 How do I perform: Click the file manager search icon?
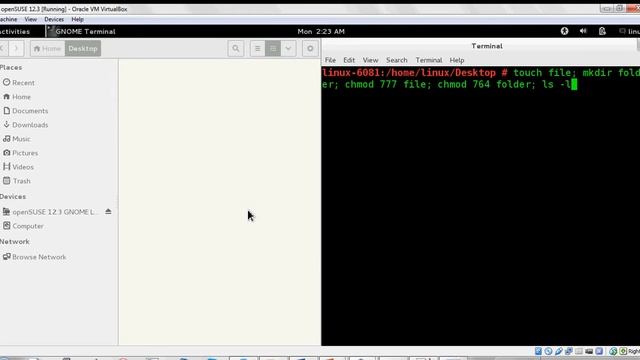[x=236, y=49]
